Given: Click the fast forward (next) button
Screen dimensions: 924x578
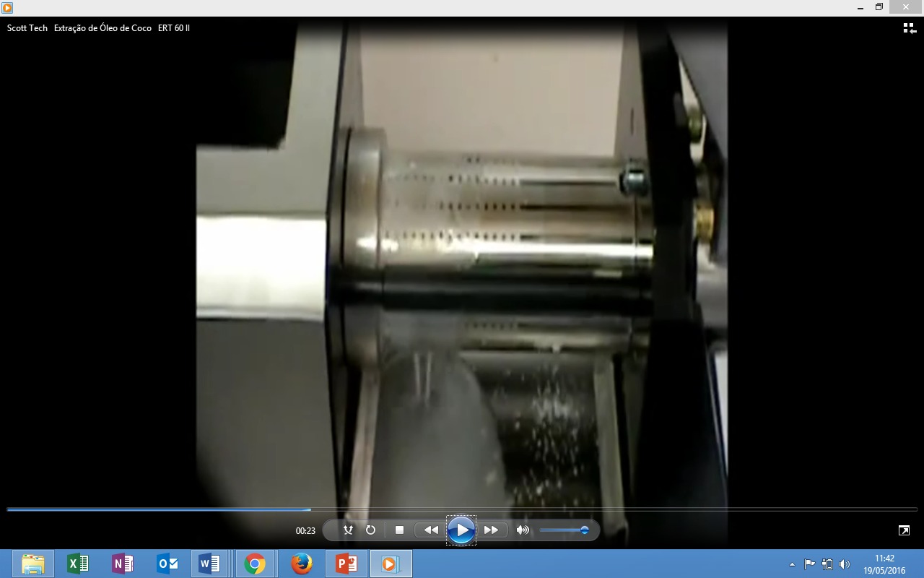Looking at the screenshot, I should pyautogui.click(x=491, y=530).
